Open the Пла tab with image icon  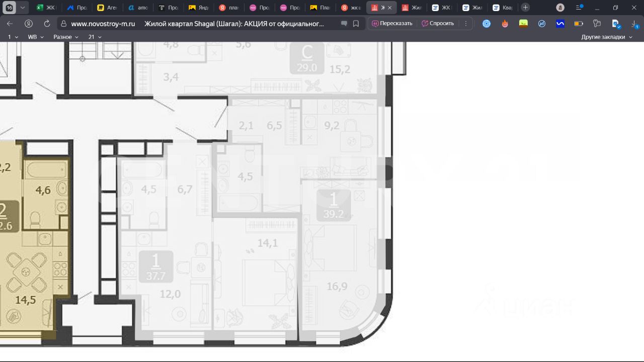click(x=320, y=8)
